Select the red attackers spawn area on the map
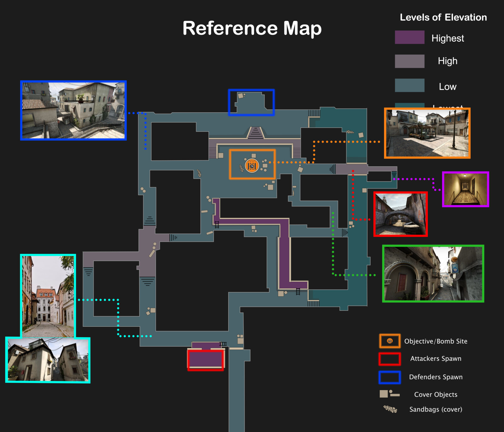The image size is (504, 432). coord(206,360)
